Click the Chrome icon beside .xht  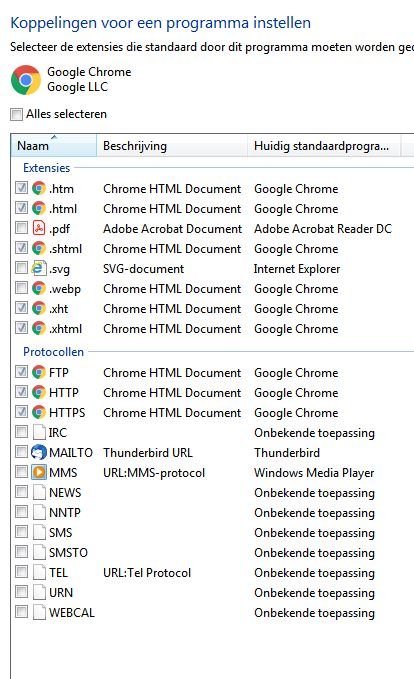click(39, 308)
